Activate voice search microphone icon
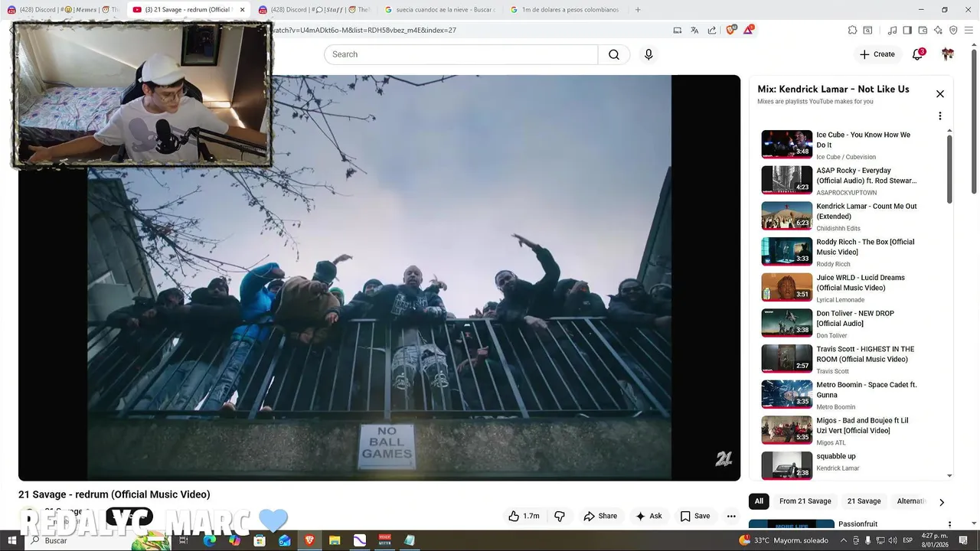 [648, 54]
